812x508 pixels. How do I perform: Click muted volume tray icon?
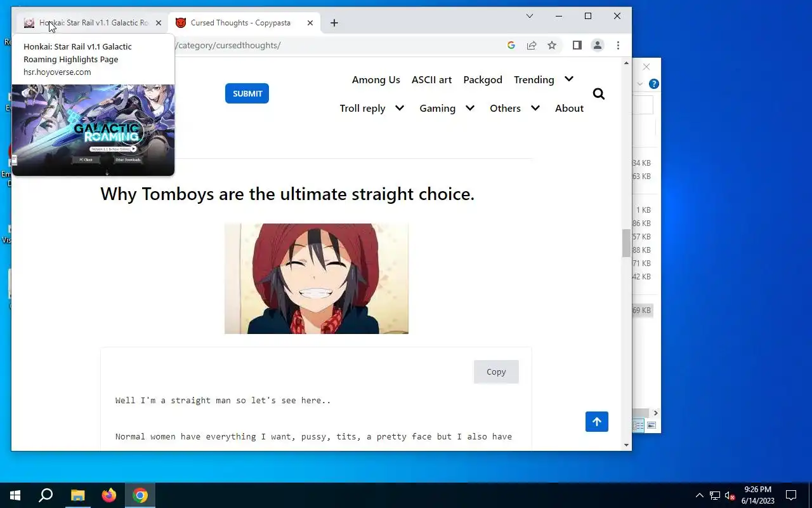coord(730,495)
